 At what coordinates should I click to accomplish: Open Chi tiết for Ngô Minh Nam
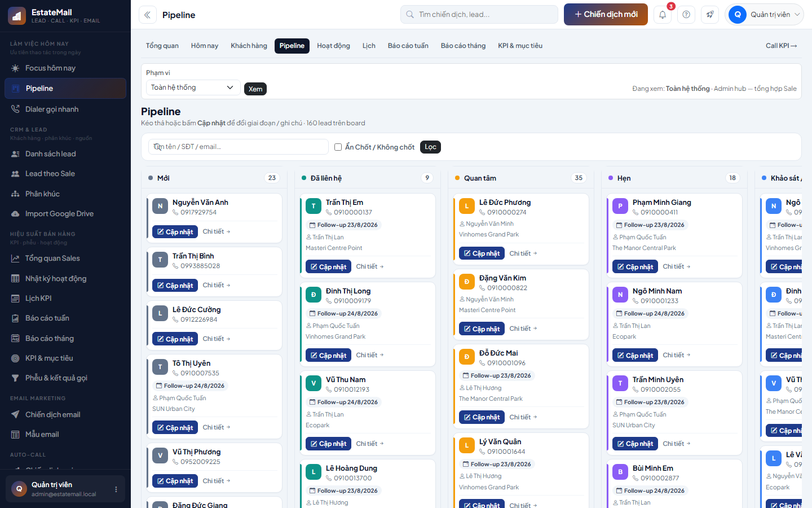coord(677,356)
